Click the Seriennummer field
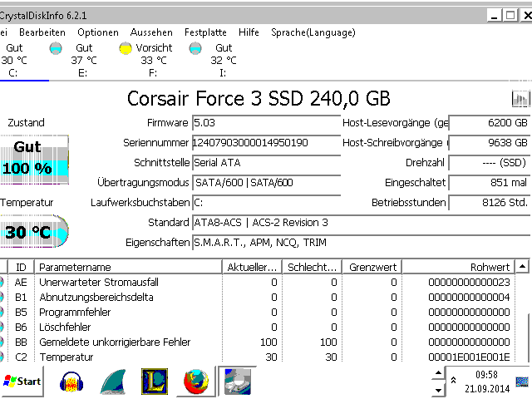Image resolution: width=532 pixels, height=399 pixels. [266, 143]
